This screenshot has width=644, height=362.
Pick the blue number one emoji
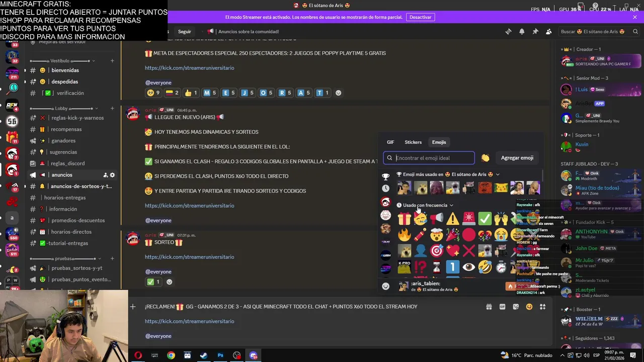click(452, 267)
